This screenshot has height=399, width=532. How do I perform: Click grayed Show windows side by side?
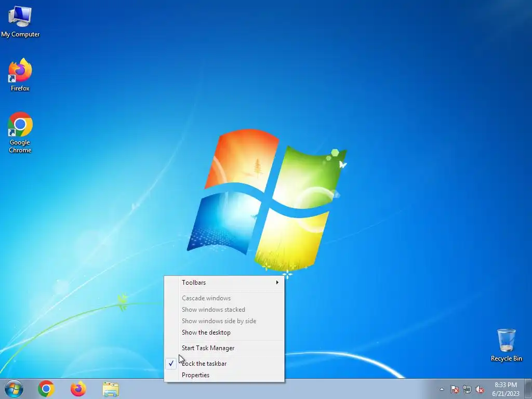tap(224, 321)
